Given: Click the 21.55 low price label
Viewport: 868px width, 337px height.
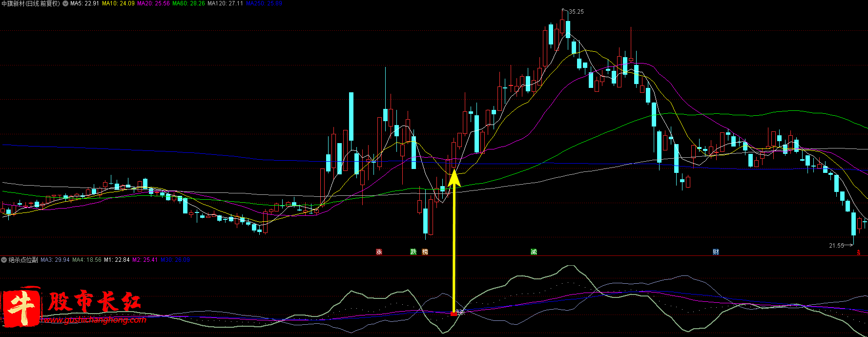Looking at the screenshot, I should [x=836, y=246].
